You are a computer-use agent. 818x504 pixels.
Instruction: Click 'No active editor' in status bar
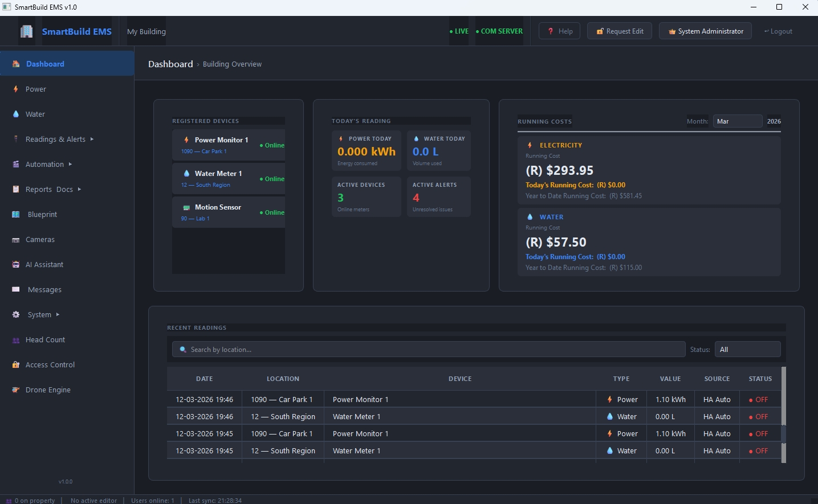pos(93,501)
